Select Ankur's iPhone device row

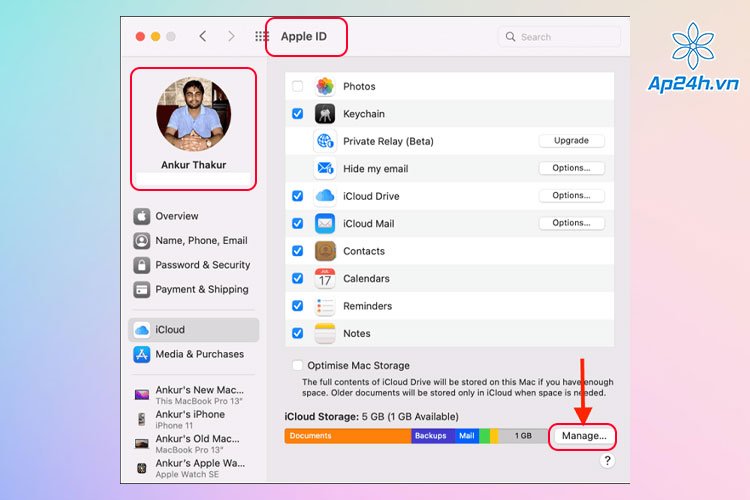click(194, 420)
